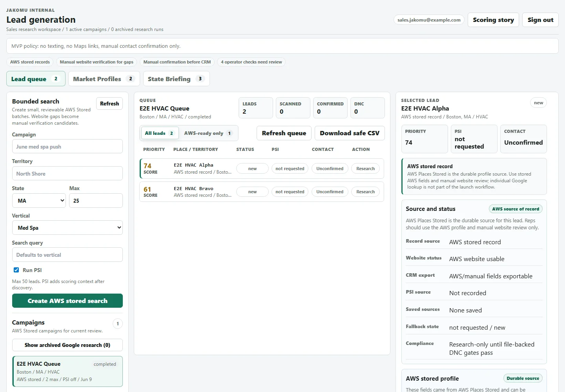Click Unconfirmed contact pill in Alpha row

click(x=330, y=169)
